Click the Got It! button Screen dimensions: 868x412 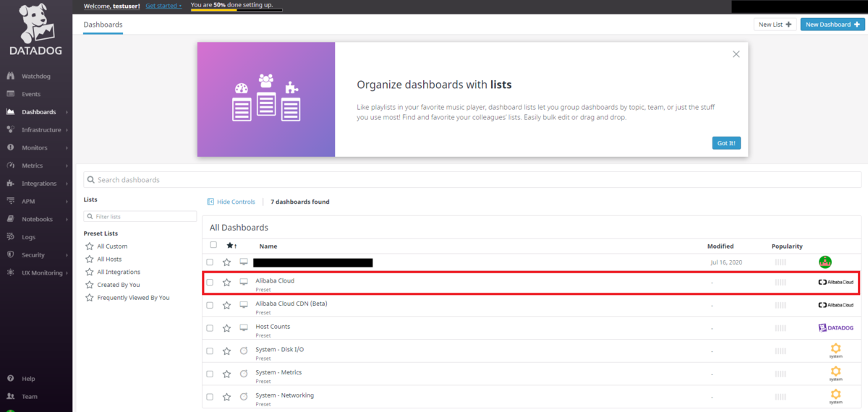click(726, 143)
